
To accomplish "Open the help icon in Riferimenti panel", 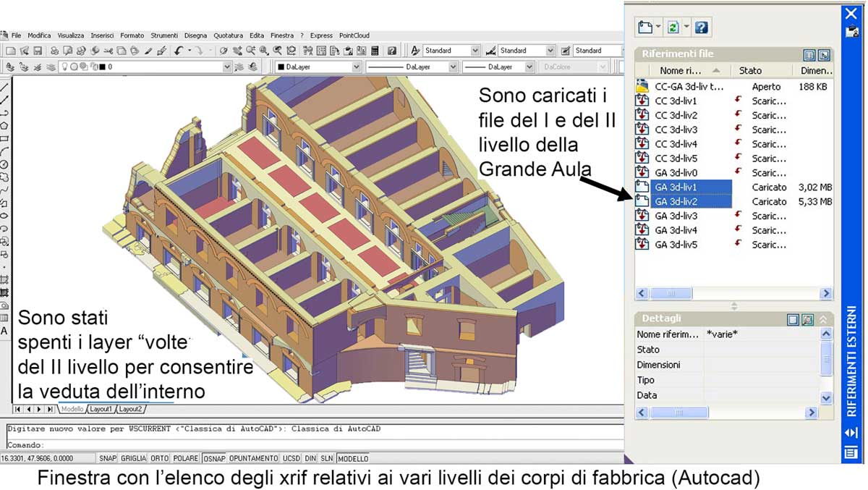I will pos(701,28).
